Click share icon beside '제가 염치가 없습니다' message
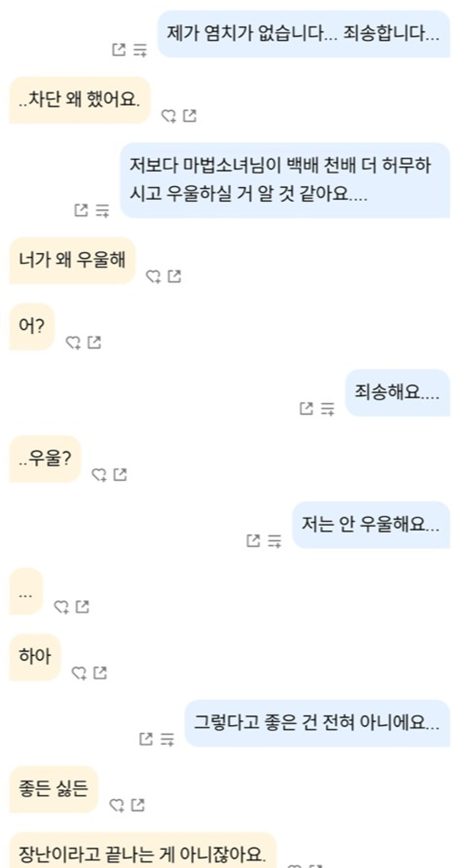460x868 pixels. (119, 49)
